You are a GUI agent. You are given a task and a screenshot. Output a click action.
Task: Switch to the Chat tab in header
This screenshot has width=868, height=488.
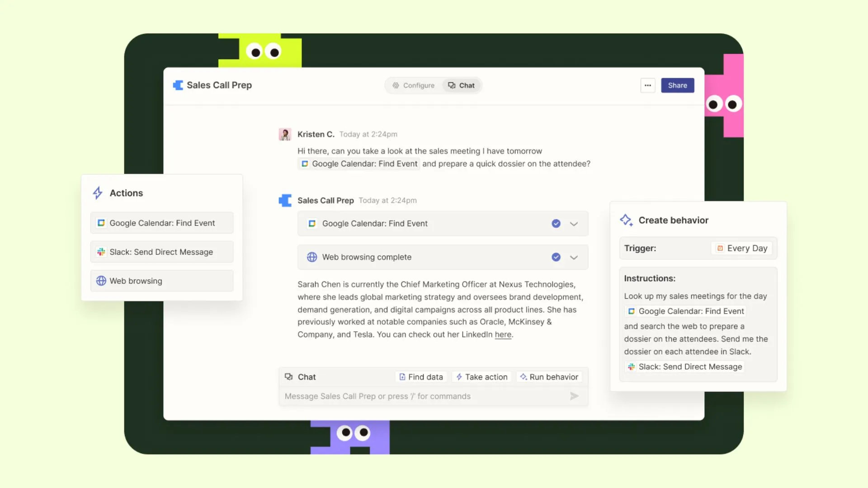tap(461, 85)
